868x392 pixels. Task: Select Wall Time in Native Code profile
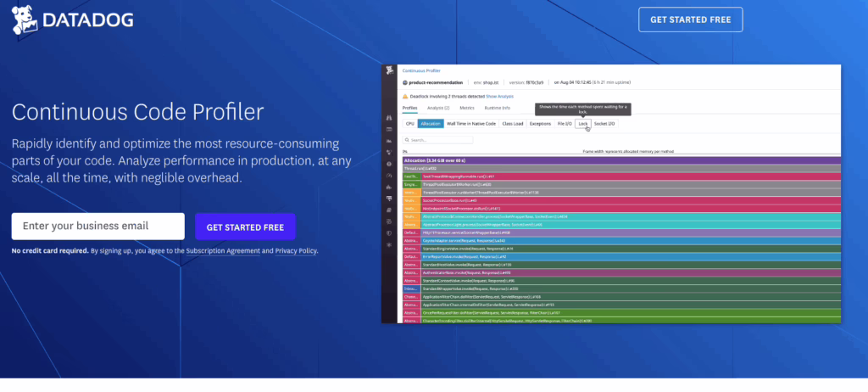(x=471, y=124)
